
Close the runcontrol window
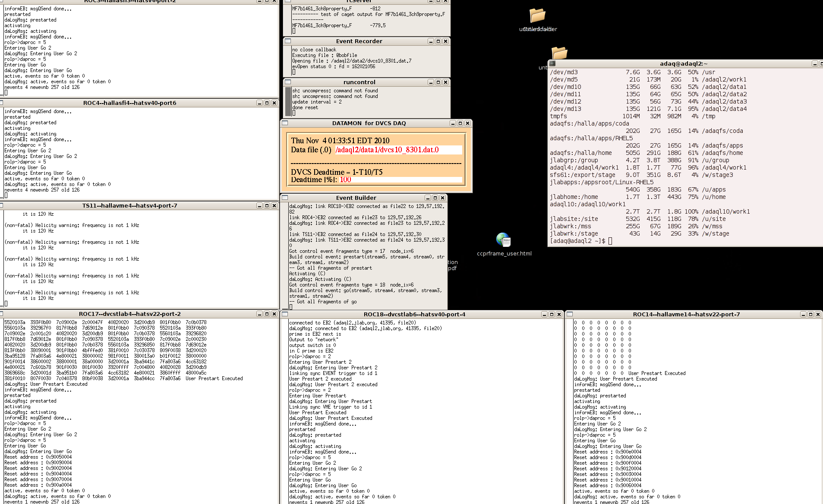click(x=445, y=82)
